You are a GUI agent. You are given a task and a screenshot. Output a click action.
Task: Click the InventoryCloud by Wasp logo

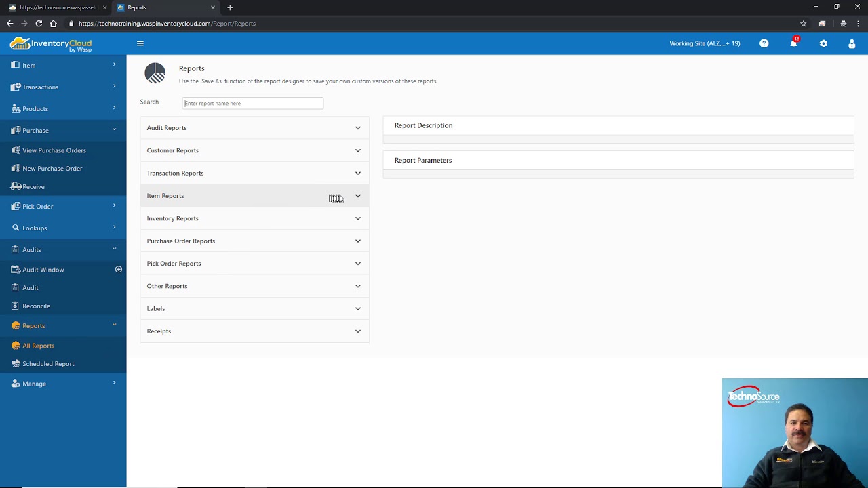coord(50,44)
